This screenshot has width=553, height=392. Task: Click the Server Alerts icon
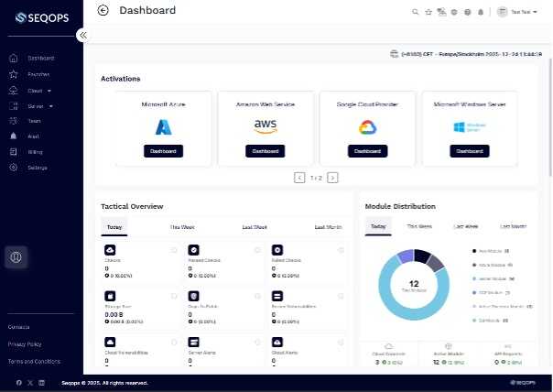tap(193, 343)
